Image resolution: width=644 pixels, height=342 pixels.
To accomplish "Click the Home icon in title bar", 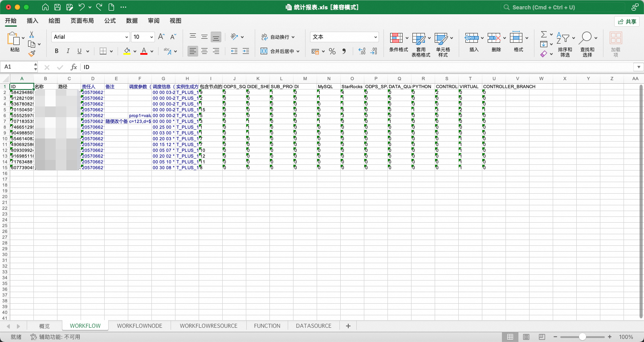I will click(45, 7).
